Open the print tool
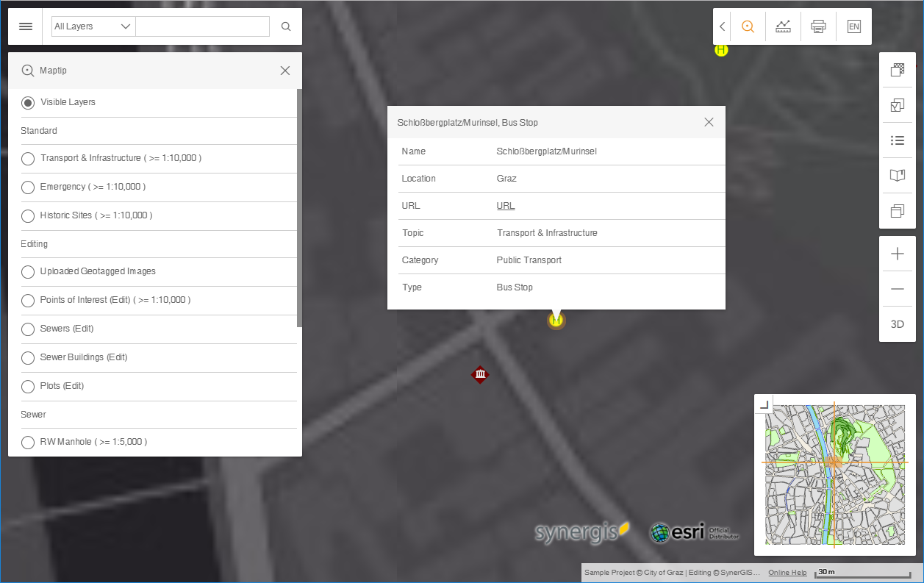 pyautogui.click(x=818, y=26)
